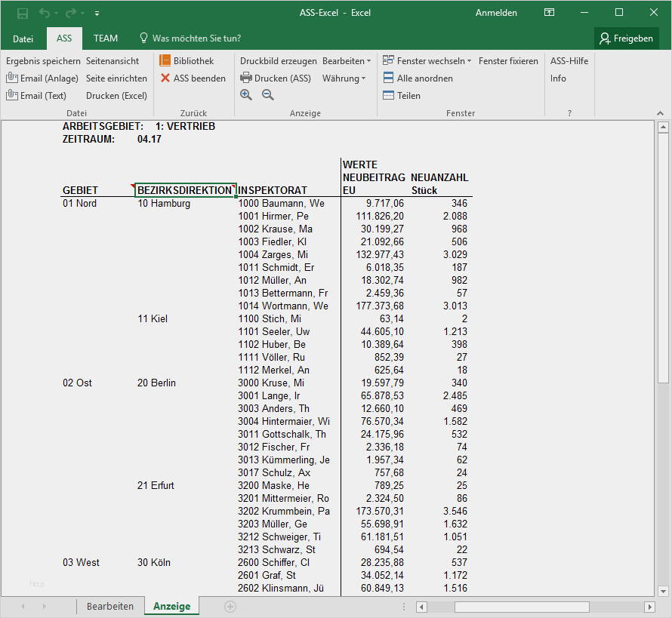672x618 pixels.
Task: Click the Freigeben button
Action: (627, 38)
